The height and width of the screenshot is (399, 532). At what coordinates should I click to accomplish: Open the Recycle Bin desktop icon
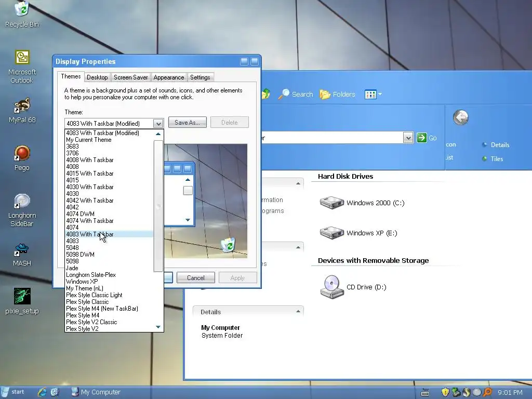coord(22,14)
